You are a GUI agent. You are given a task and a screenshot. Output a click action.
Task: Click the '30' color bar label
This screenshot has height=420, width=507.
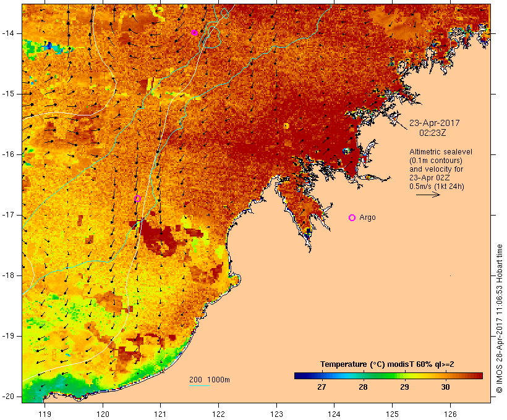(x=445, y=387)
